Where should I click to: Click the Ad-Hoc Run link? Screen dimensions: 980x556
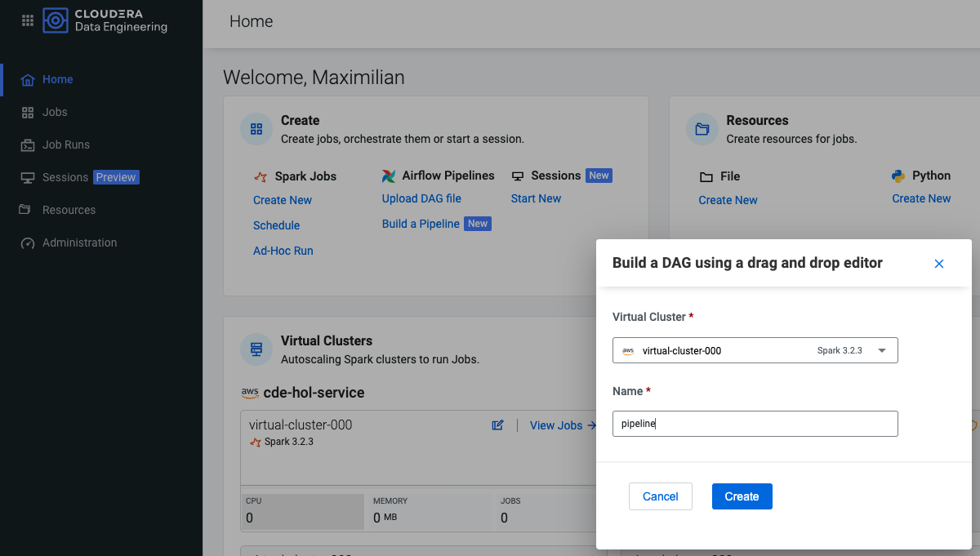point(283,251)
